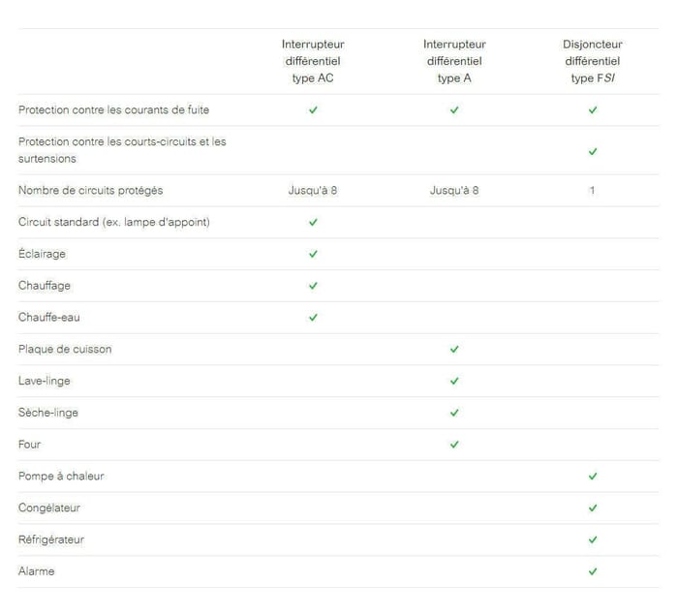The height and width of the screenshot is (616, 678).
Task: Click the 'Nombre de circuits protégés' row label
Action: click(90, 191)
